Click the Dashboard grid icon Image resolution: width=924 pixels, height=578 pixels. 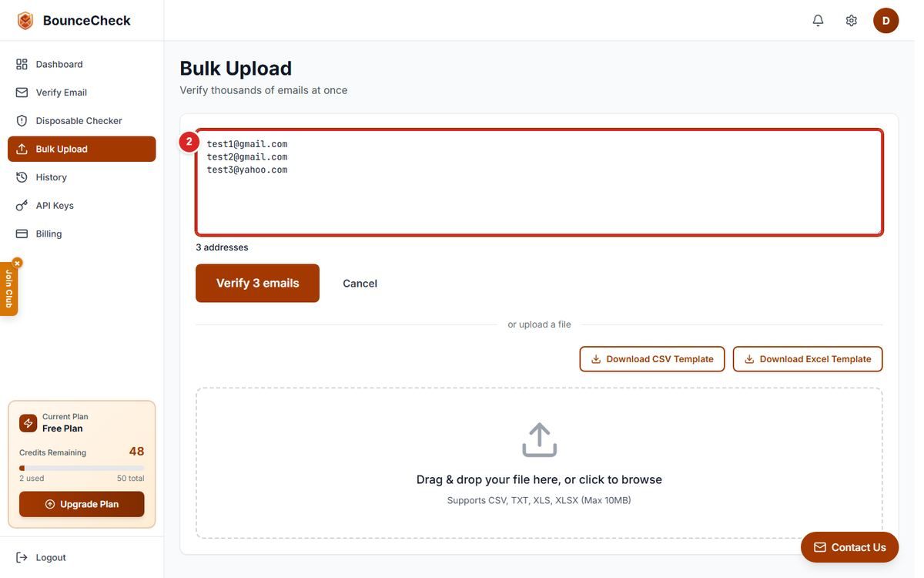pos(22,64)
